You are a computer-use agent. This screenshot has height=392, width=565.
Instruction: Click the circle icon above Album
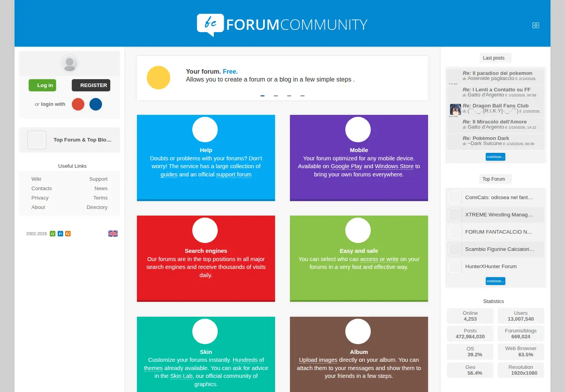[x=358, y=331]
